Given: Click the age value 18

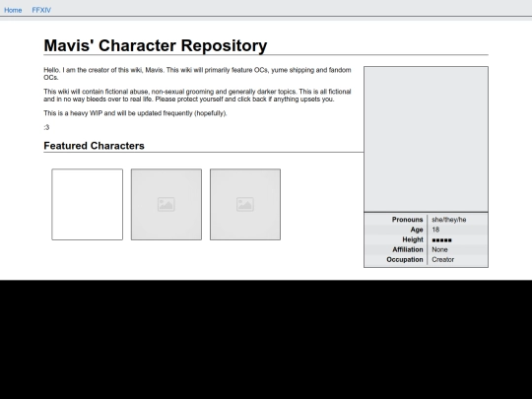Looking at the screenshot, I should [435, 230].
